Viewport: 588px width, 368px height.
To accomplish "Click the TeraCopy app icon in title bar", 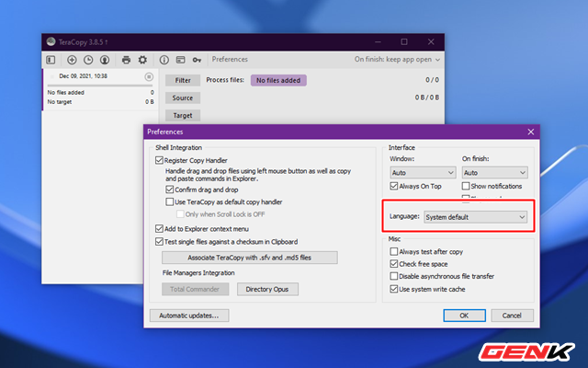I will [x=51, y=41].
